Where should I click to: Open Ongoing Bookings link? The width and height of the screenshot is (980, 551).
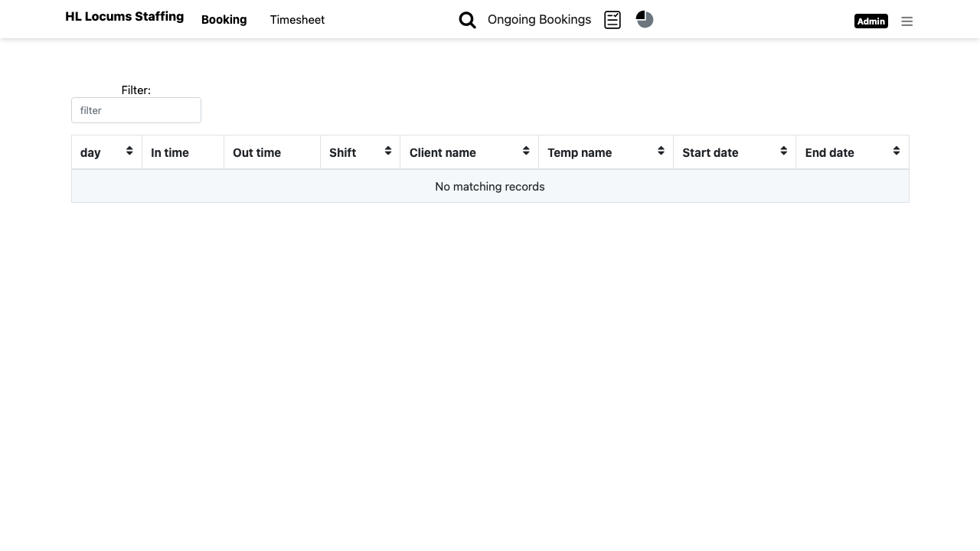[x=539, y=20]
